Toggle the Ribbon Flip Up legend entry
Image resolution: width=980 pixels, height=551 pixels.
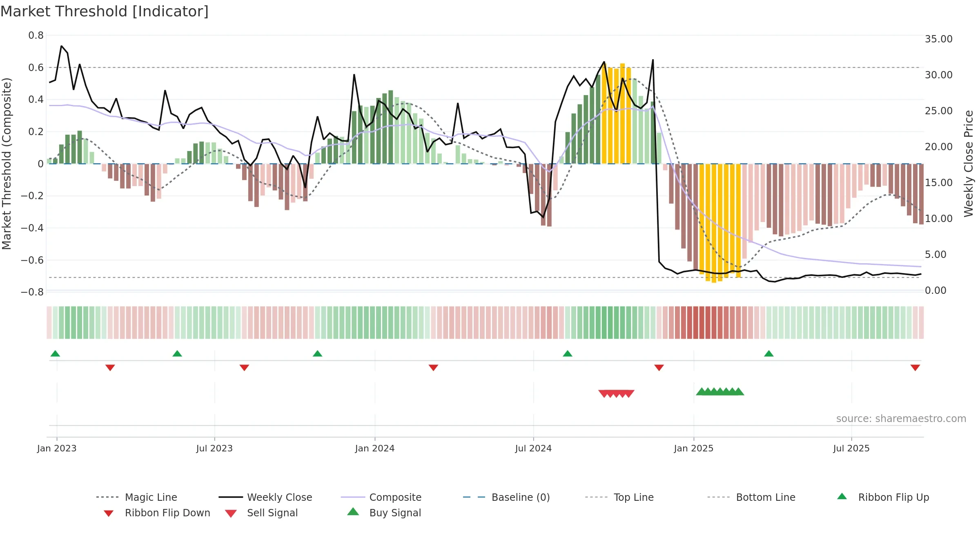(x=883, y=497)
